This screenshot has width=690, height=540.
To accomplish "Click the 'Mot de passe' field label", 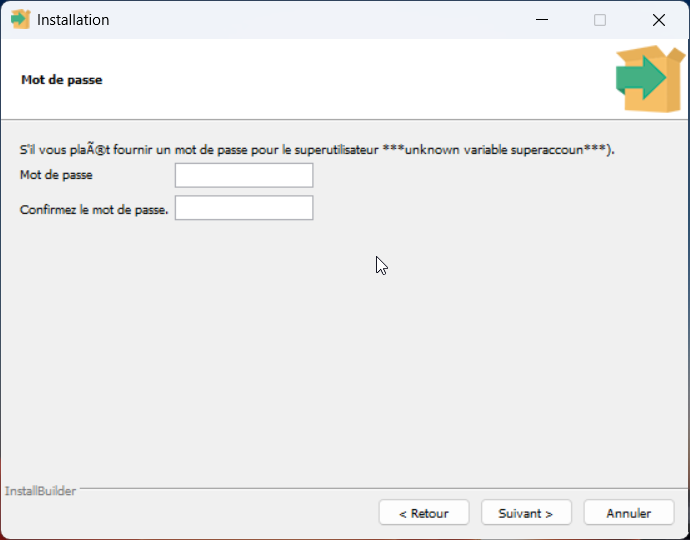I will 56,175.
